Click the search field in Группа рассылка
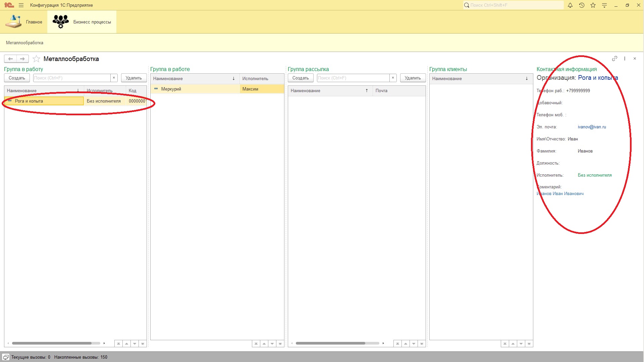This screenshot has width=644, height=362. click(x=353, y=78)
